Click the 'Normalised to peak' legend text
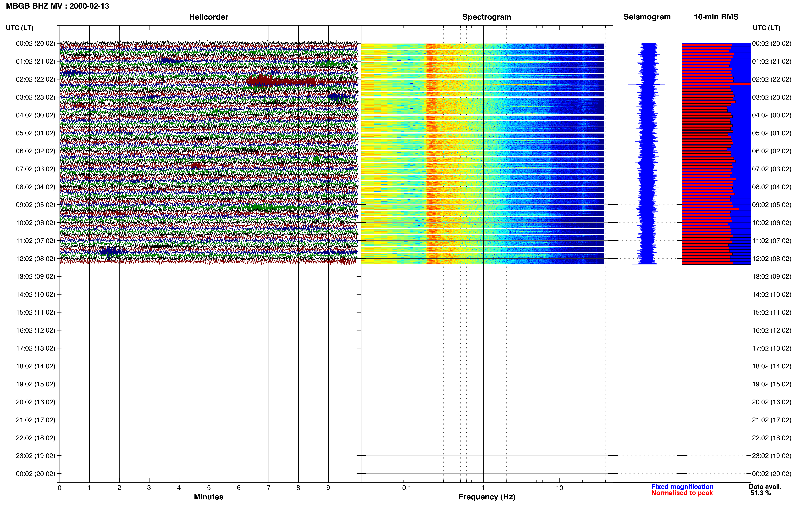This screenshot has height=508, width=812. click(x=682, y=493)
